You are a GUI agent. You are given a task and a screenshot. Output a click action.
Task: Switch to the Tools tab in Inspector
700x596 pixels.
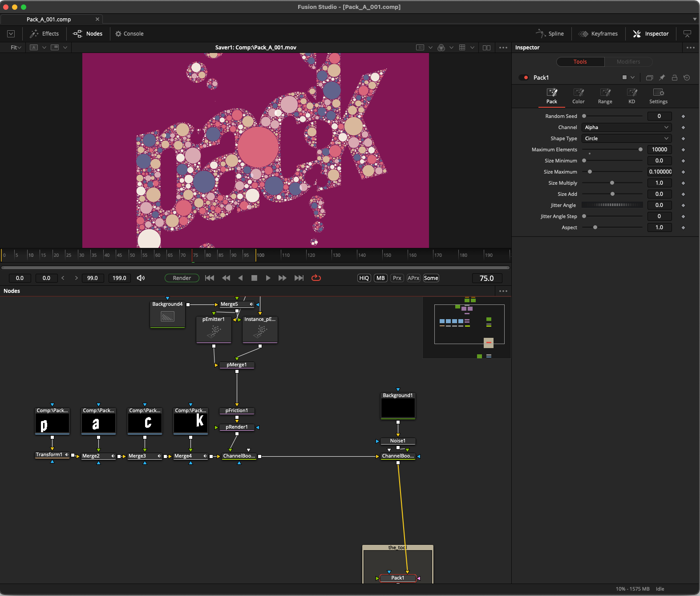point(580,62)
